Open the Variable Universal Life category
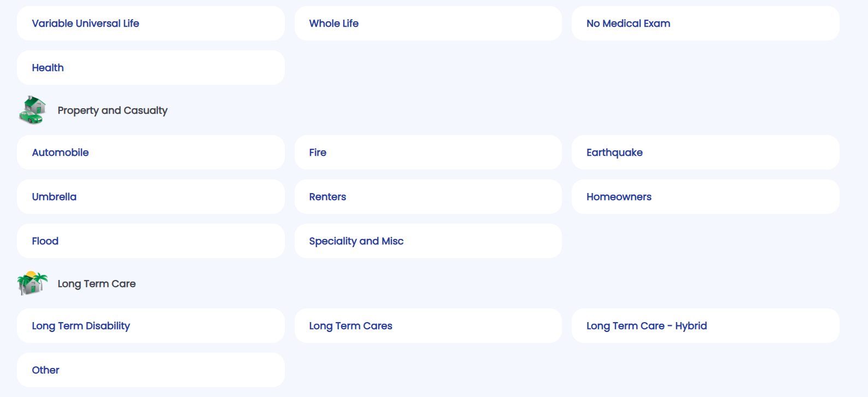 pos(150,24)
